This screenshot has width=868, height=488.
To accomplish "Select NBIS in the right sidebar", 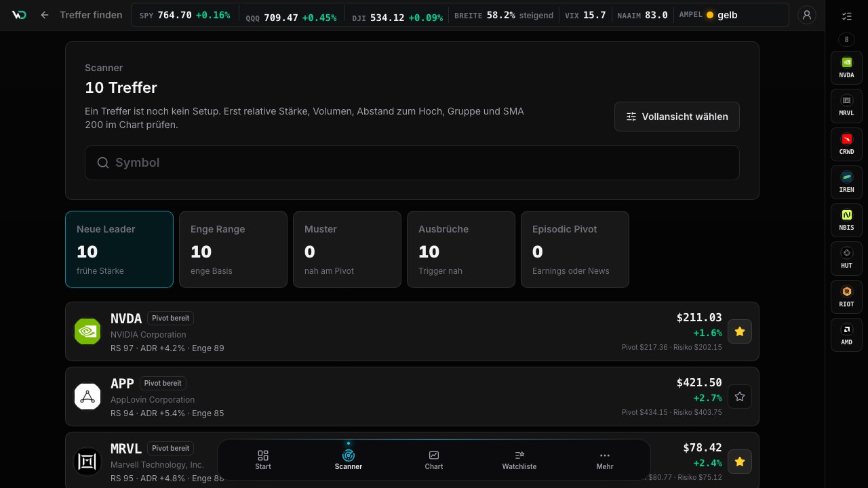I will click(846, 220).
